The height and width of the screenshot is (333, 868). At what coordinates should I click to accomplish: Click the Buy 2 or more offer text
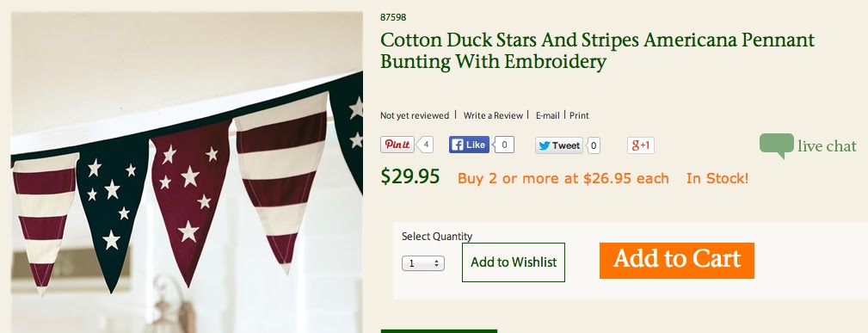tap(563, 179)
